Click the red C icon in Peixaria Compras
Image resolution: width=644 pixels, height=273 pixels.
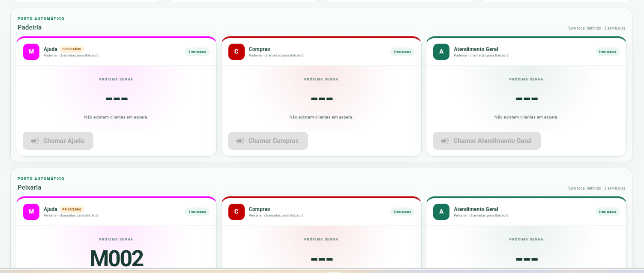[x=237, y=212]
